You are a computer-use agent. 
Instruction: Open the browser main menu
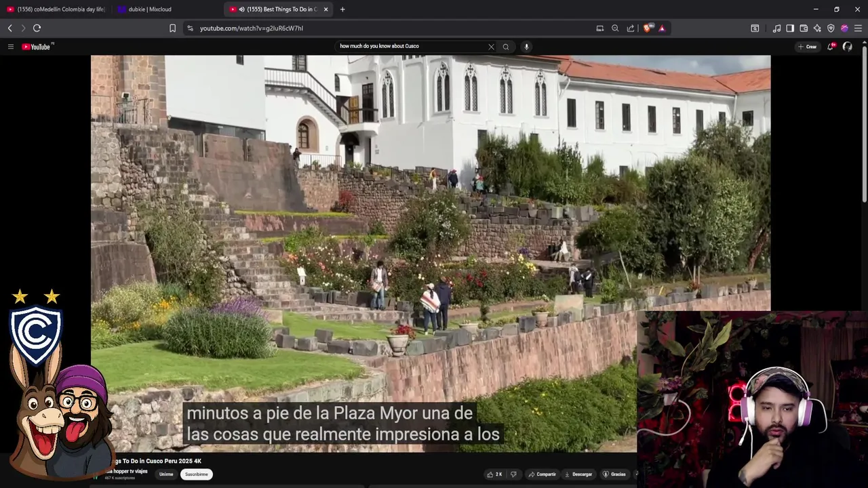[x=858, y=28]
